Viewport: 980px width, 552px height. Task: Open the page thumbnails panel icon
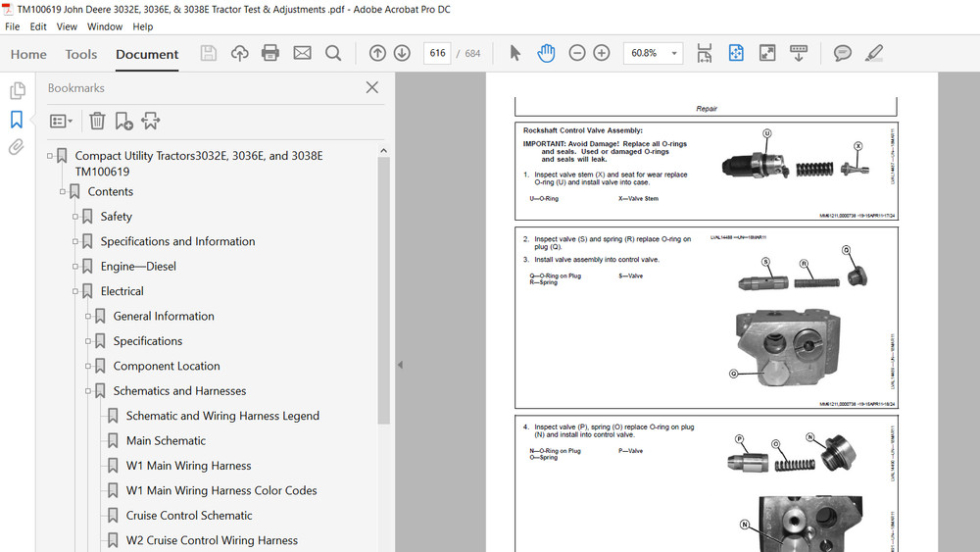pyautogui.click(x=17, y=90)
